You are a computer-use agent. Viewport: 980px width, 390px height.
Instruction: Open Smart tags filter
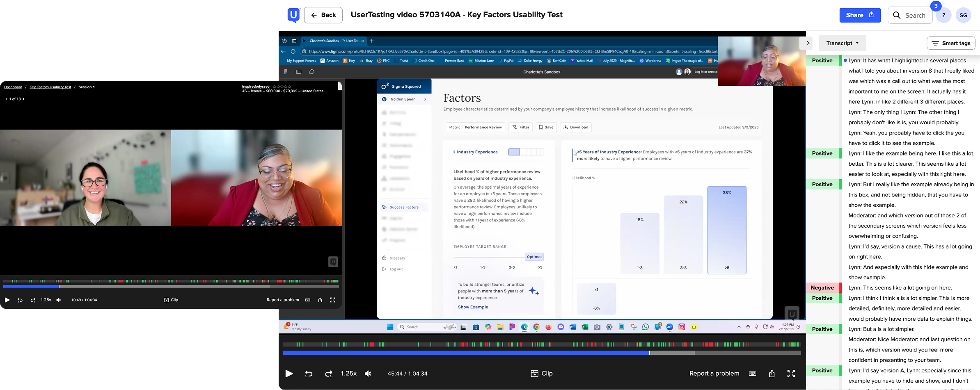pyautogui.click(x=951, y=43)
